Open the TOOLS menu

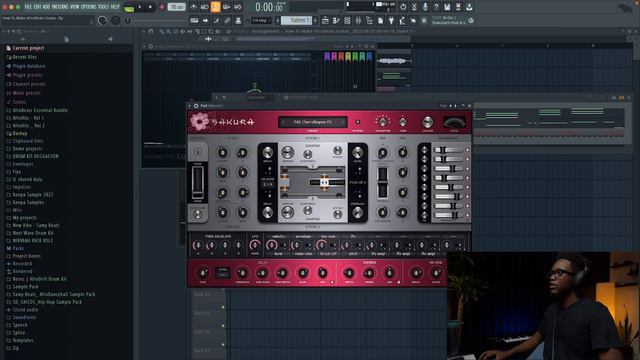(x=103, y=7)
